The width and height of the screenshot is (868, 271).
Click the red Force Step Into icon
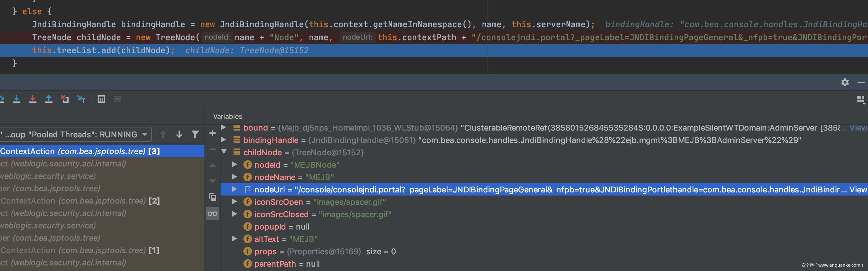click(33, 99)
